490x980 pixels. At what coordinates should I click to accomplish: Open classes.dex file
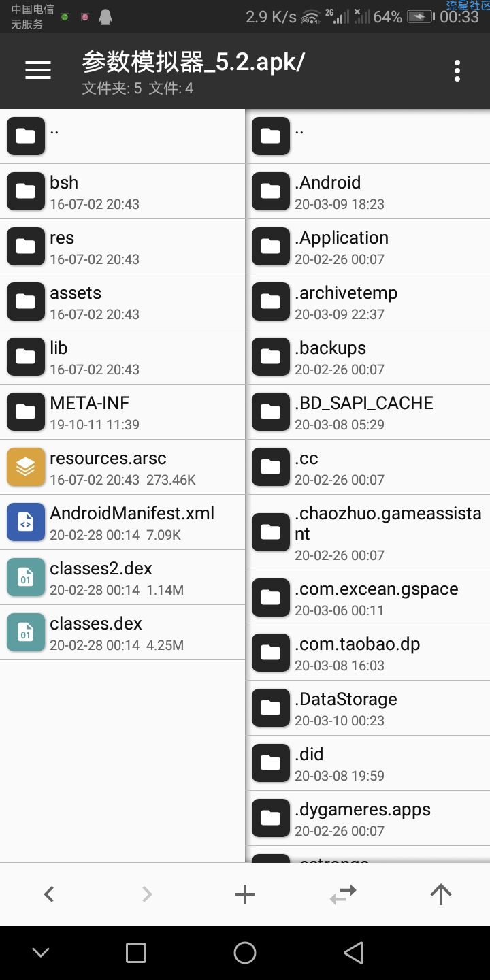(122, 632)
